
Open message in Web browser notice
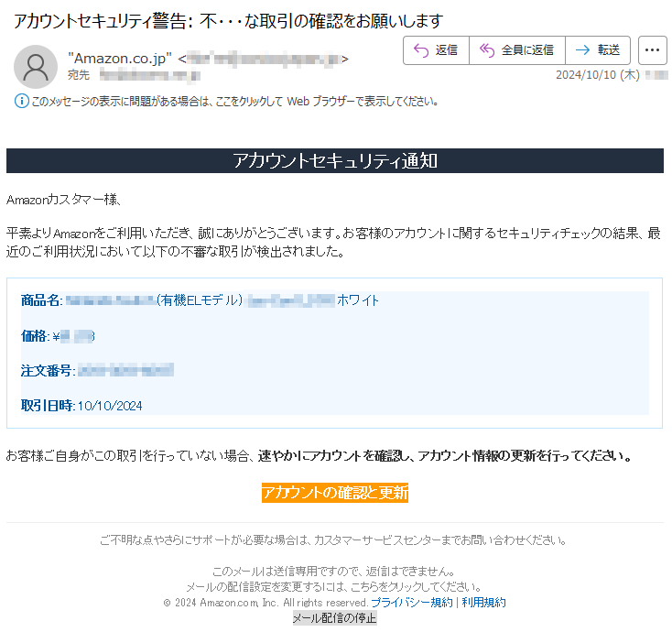coord(235,101)
